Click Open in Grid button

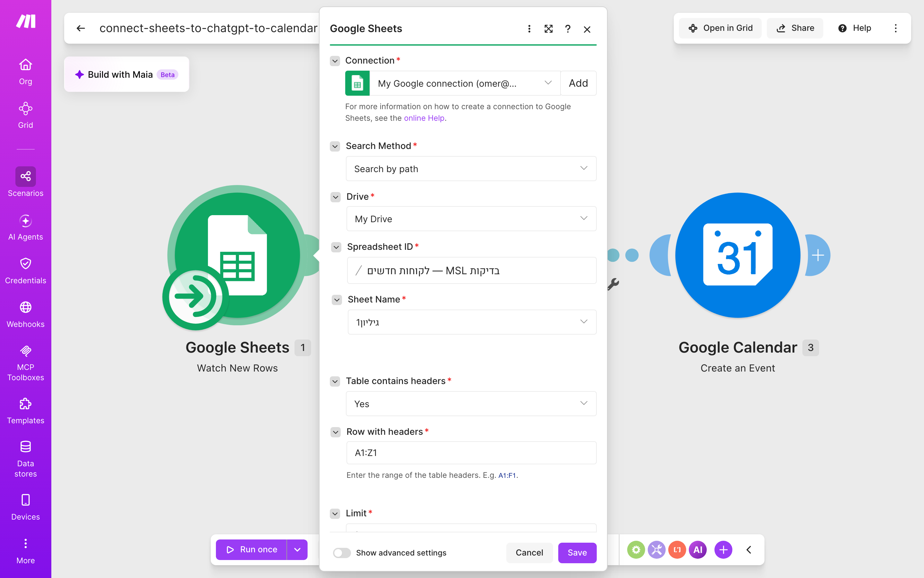(720, 28)
